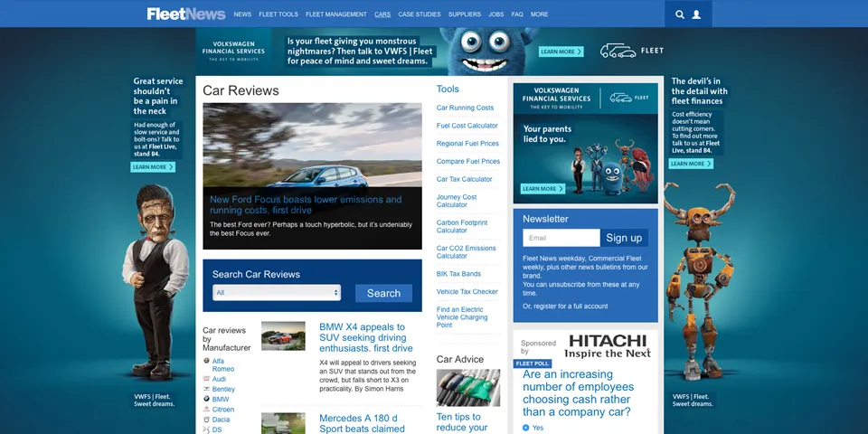The width and height of the screenshot is (868, 434).
Task: Open the FLEET MANAGEMENT nav menu
Action: coord(336,14)
